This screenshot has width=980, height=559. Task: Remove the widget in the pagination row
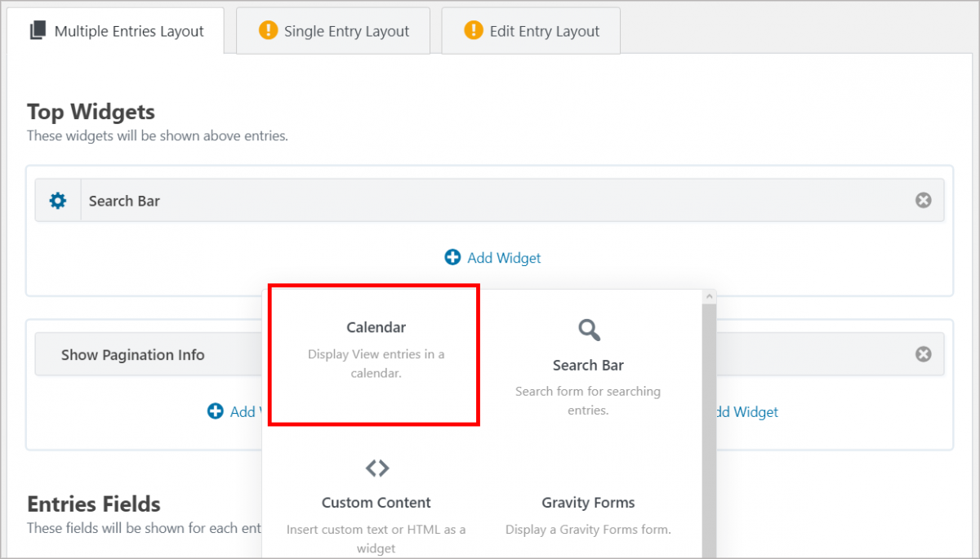923,353
